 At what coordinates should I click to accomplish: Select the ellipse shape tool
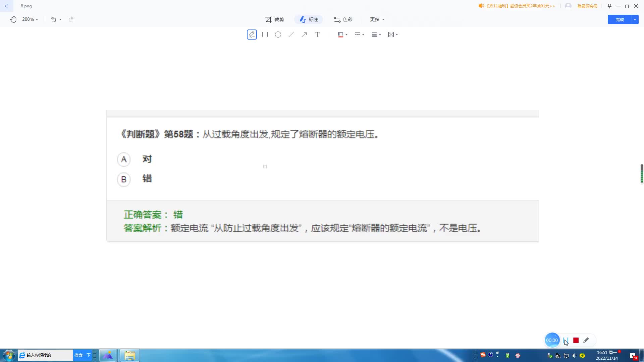[x=278, y=35]
